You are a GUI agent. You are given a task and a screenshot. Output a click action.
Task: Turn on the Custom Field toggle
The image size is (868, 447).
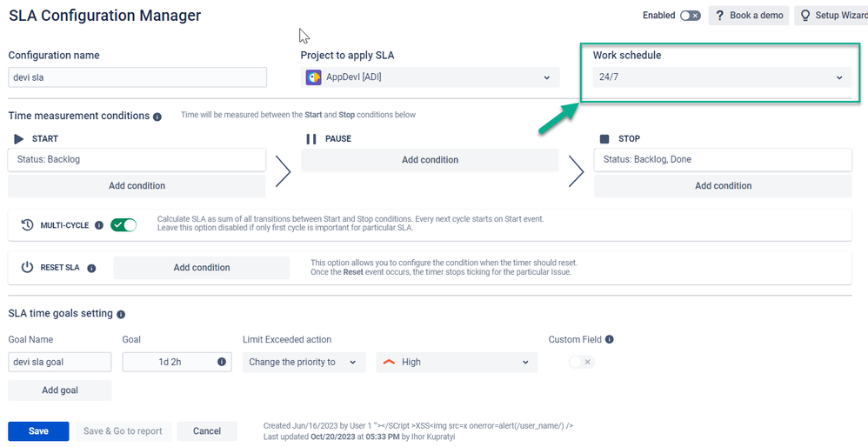581,362
